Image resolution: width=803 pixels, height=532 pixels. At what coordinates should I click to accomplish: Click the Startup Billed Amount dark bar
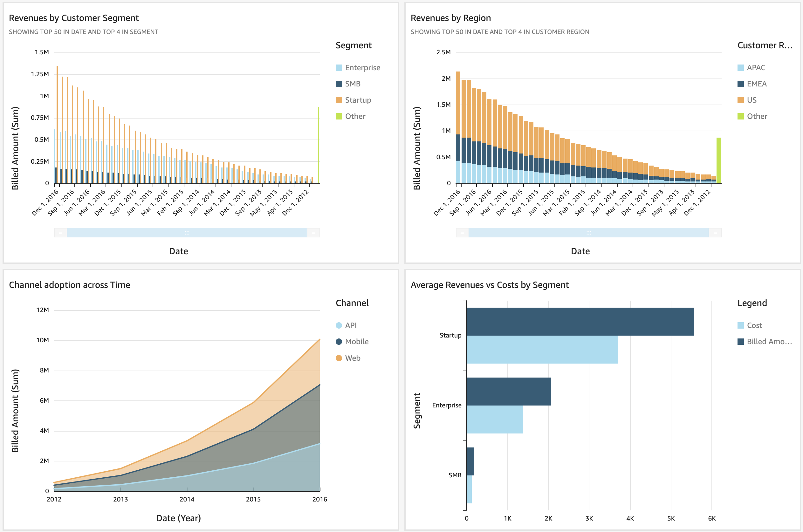click(580, 322)
